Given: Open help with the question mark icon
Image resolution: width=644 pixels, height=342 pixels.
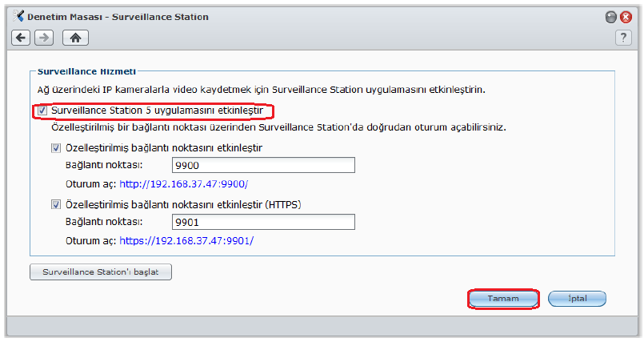Looking at the screenshot, I should pos(624,38).
